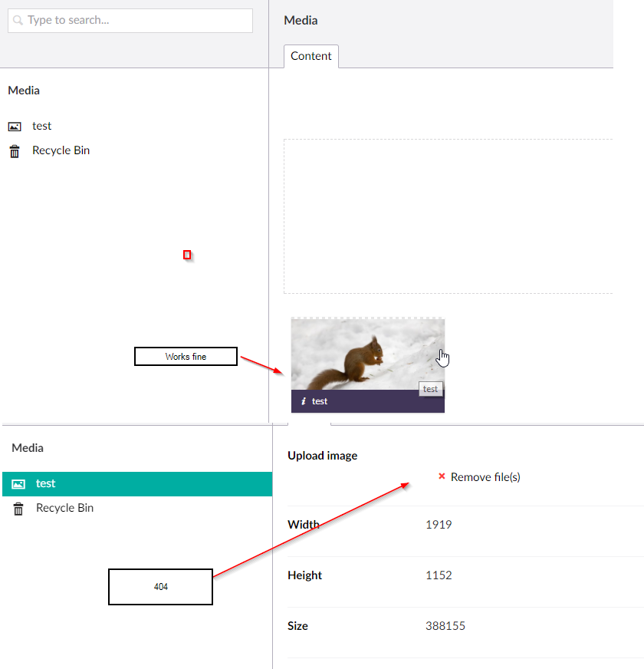Click image icon on the teal-highlighted test item
This screenshot has width=644, height=669.
(x=18, y=484)
